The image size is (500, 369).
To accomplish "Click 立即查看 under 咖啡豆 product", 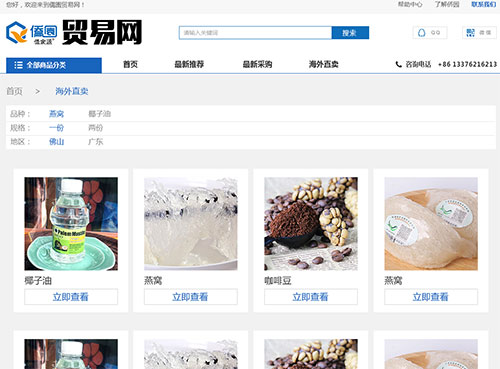I will coord(311,297).
